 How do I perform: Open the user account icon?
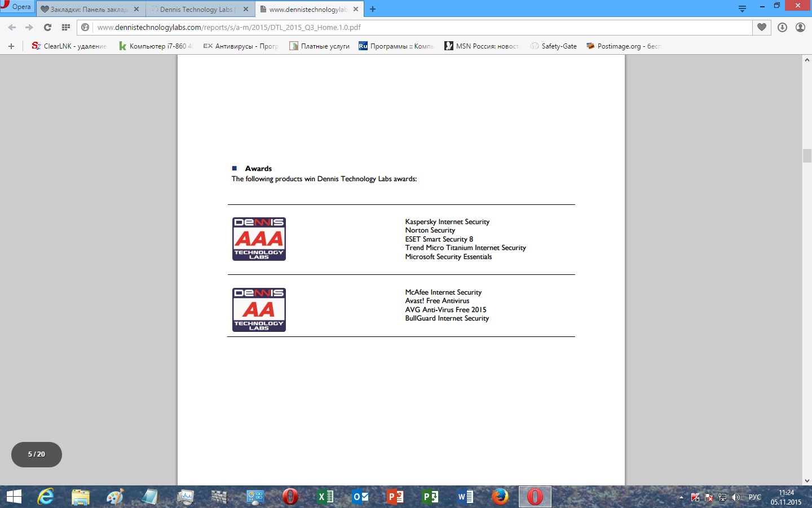(800, 27)
